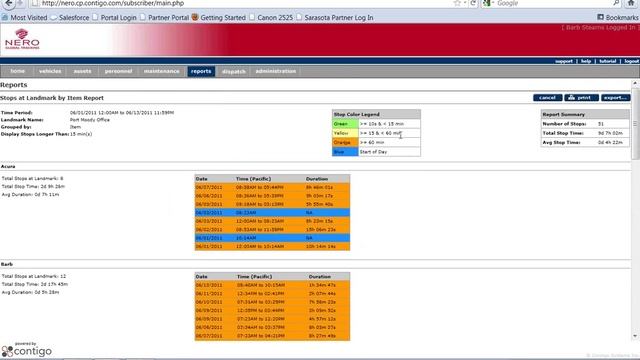Click the contigo logo at bottom left
This screenshot has width=640, height=360.
click(27, 350)
